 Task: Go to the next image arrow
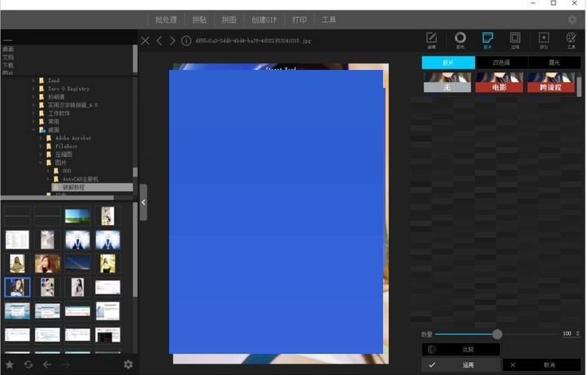172,41
